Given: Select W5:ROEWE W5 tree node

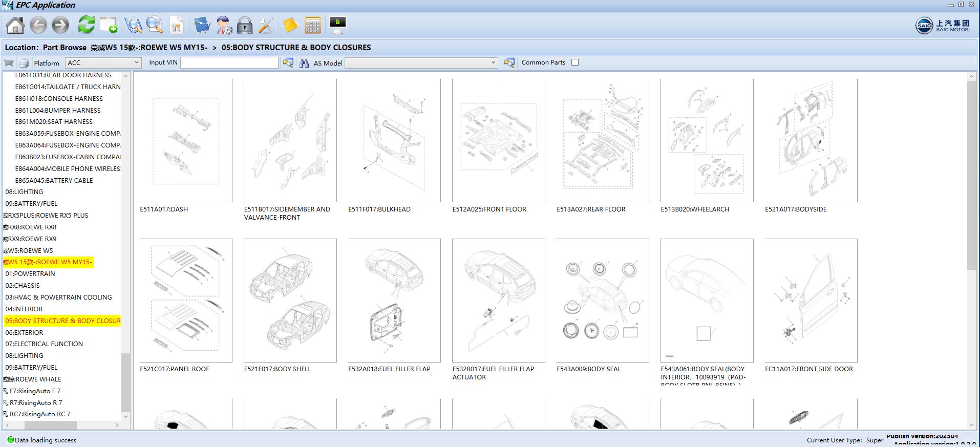Looking at the screenshot, I should [29, 251].
